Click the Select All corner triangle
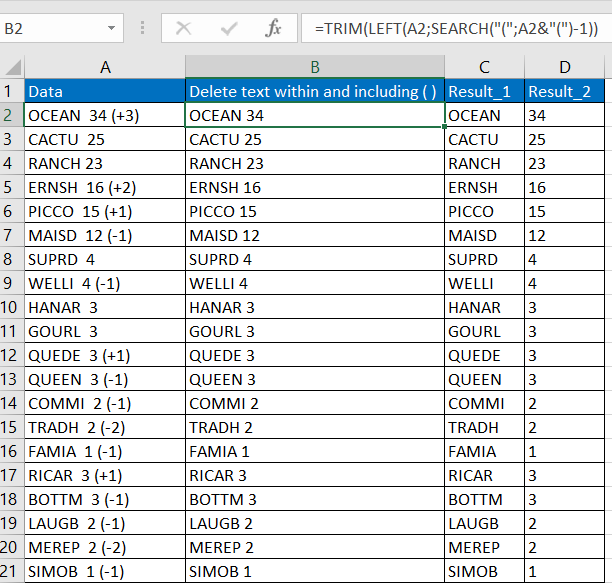The height and width of the screenshot is (583, 612). click(x=12, y=67)
